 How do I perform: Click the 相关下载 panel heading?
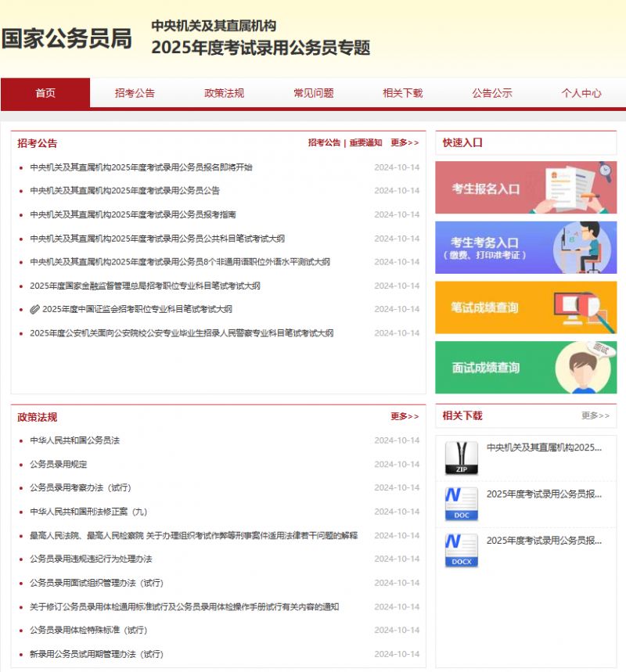point(462,415)
